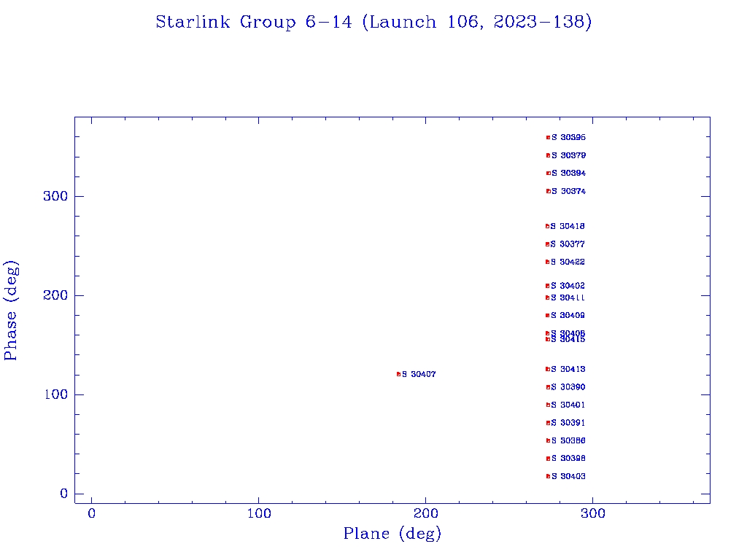The width and height of the screenshot is (747, 560).
Task: Click the S 30379 satellite label
Action: 568,155
